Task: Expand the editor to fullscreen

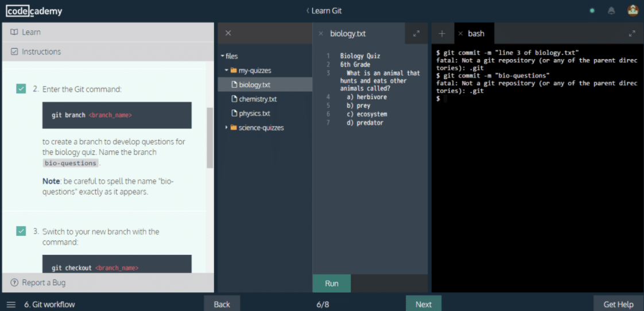Action: point(417,34)
